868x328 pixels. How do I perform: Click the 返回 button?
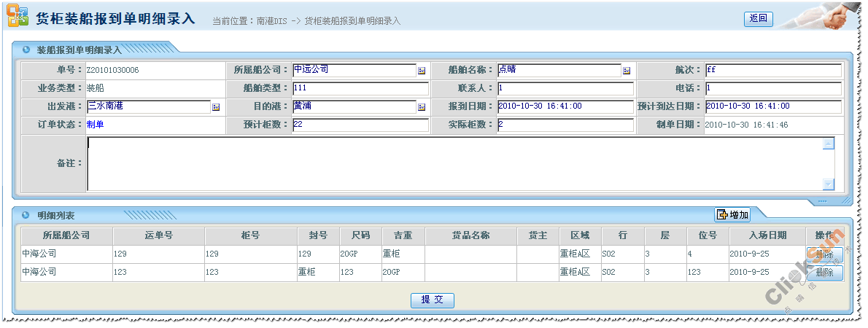[758, 19]
